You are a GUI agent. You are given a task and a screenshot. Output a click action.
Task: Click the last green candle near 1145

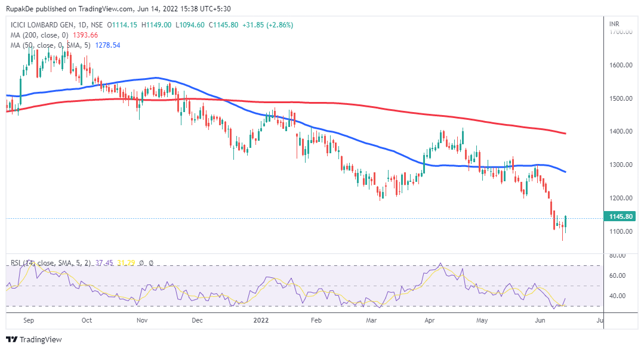click(566, 222)
